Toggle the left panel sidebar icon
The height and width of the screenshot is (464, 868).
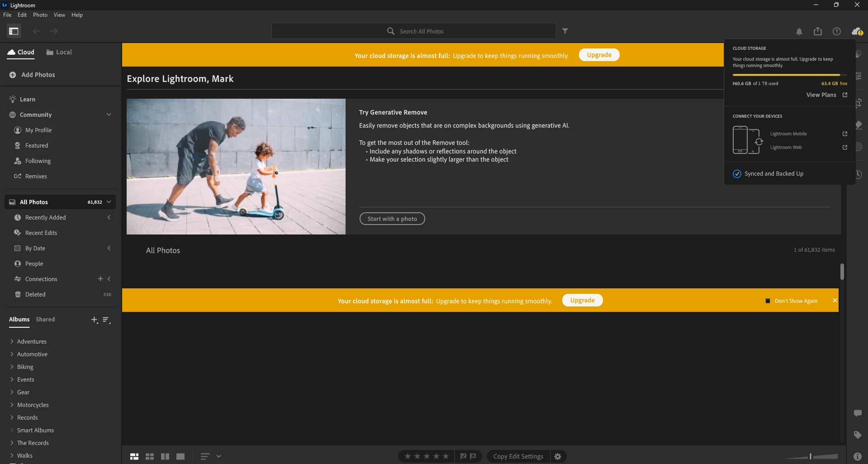click(x=14, y=31)
